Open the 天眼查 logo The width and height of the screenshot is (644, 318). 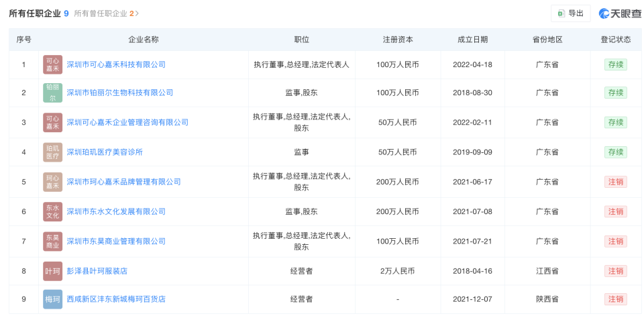coord(620,13)
